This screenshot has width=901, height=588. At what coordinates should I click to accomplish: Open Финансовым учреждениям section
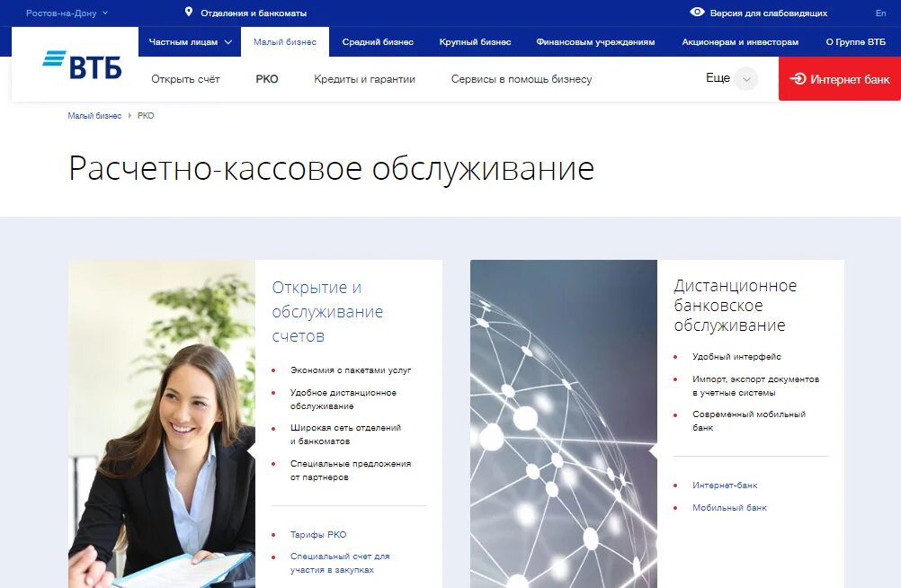(x=595, y=42)
